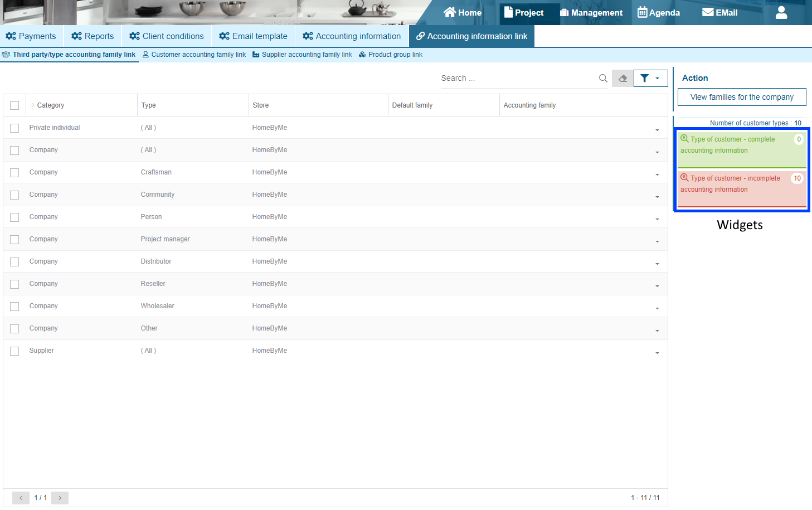Switch to the Payments tab

[x=31, y=36]
